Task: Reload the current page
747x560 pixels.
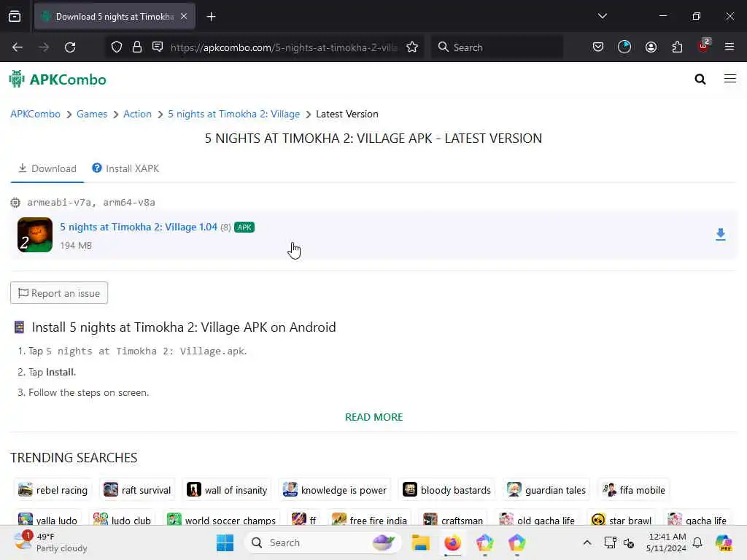Action: [70, 47]
